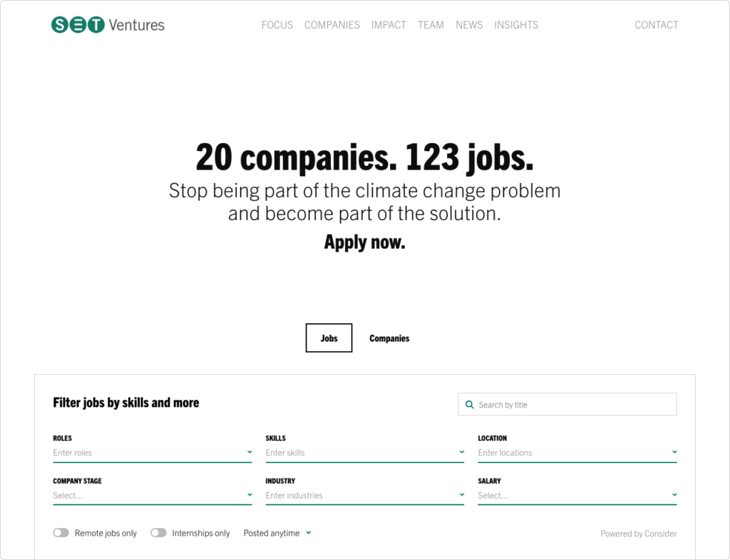Open the Impact navigation link
730x560 pixels.
389,25
